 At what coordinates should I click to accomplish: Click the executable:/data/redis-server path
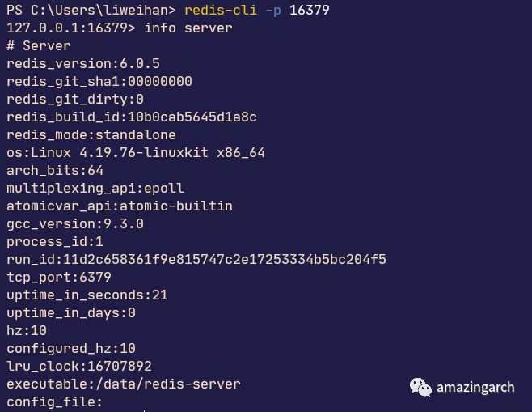(124, 384)
